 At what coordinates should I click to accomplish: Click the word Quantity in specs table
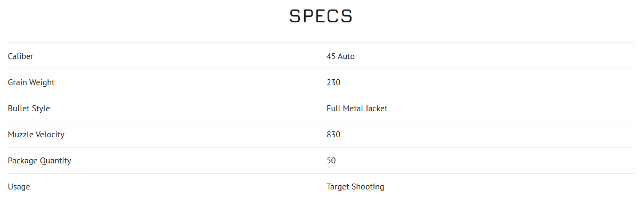pyautogui.click(x=55, y=161)
